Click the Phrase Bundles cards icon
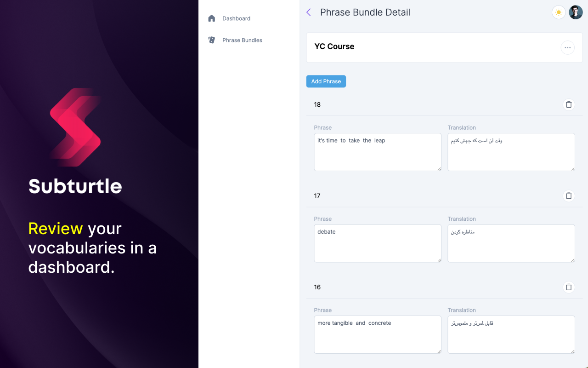The image size is (588, 368). pyautogui.click(x=212, y=40)
